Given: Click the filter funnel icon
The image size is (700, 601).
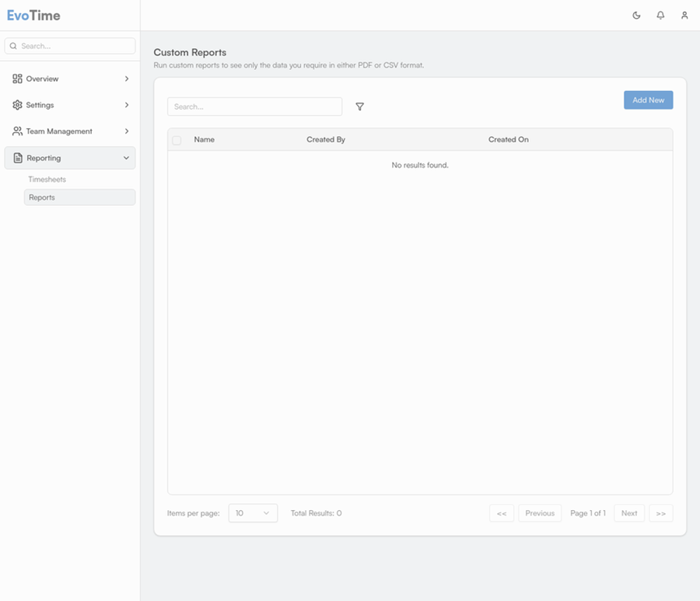Looking at the screenshot, I should [359, 107].
